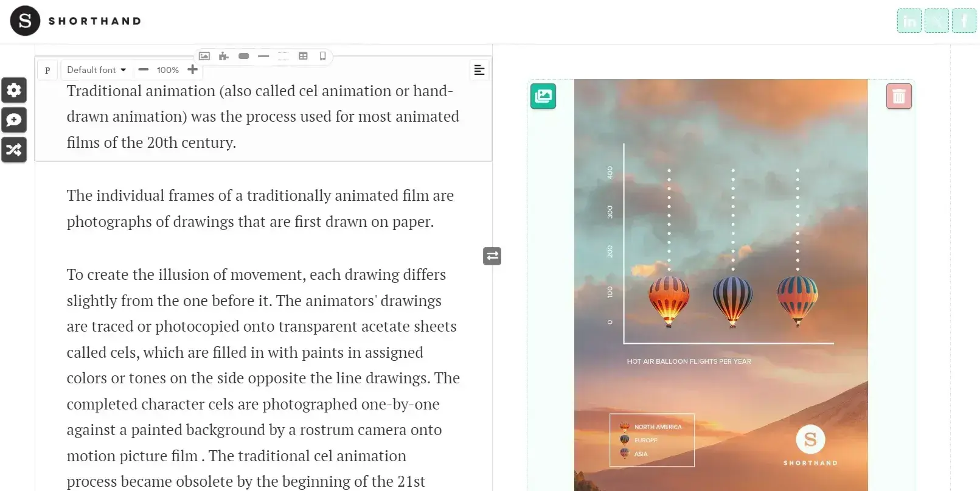Click paragraph beginning 'Traditional animation (also called'
The height and width of the screenshot is (491, 980).
click(263, 116)
